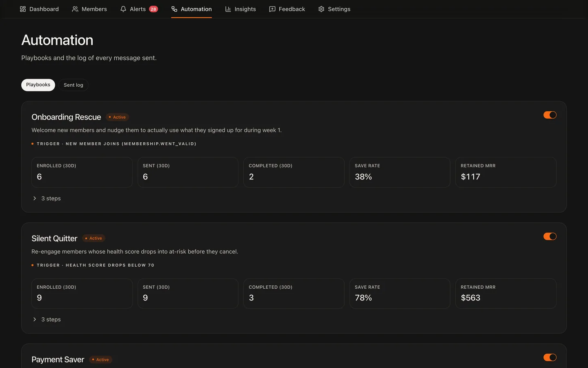Navigate to Feedback
This screenshot has height=368, width=588.
click(287, 9)
